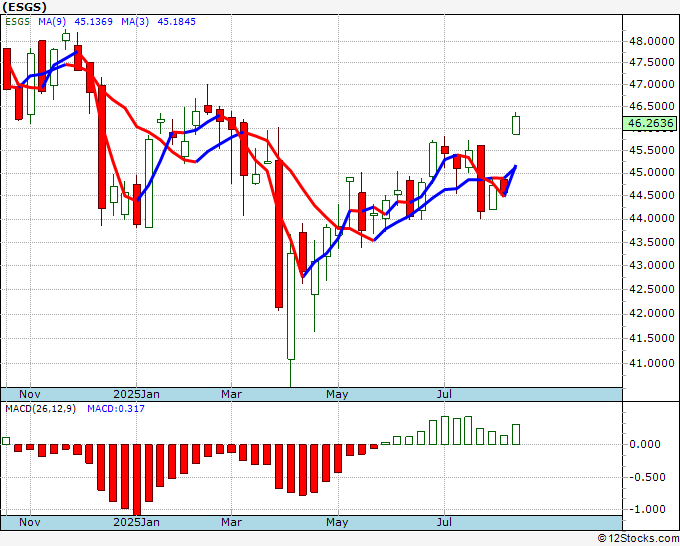Viewport: 680px width, 546px height.
Task: Click the -0.500 MACD axis label
Action: click(647, 477)
